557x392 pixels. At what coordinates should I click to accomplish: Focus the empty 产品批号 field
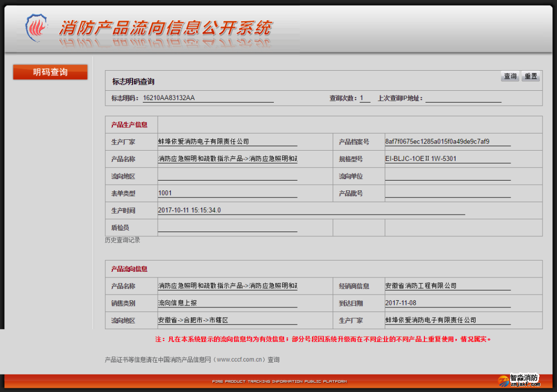447,193
